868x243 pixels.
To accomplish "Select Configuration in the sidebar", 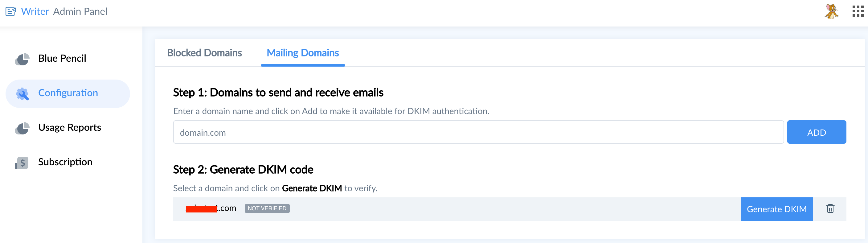I will coord(68,93).
